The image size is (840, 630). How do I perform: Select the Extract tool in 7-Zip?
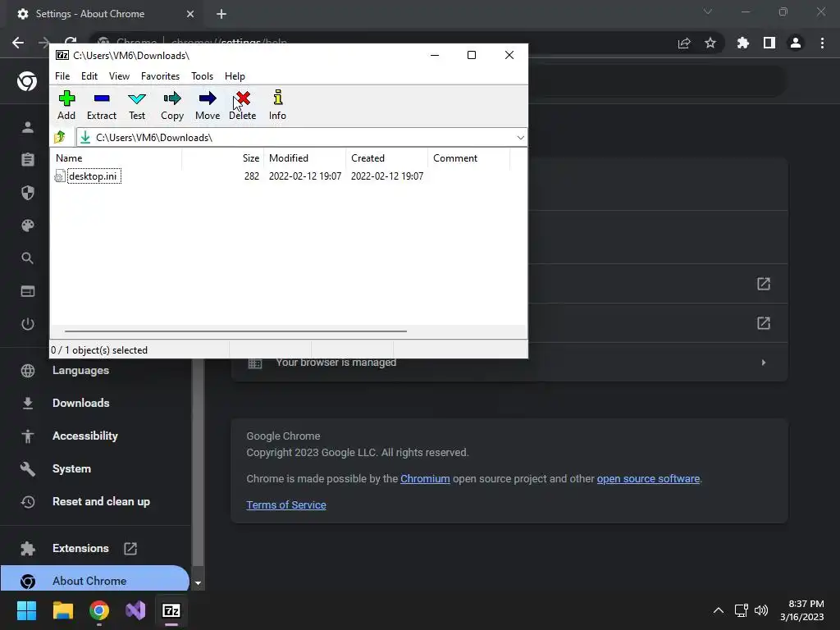coord(101,106)
